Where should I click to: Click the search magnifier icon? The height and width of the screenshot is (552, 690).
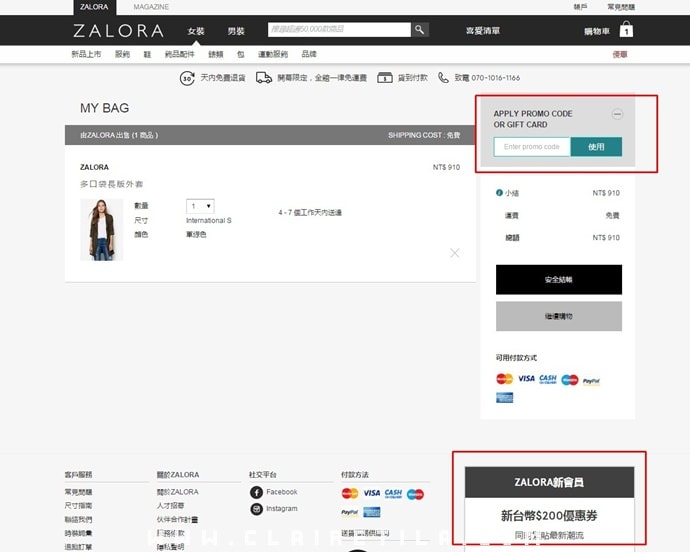(420, 30)
